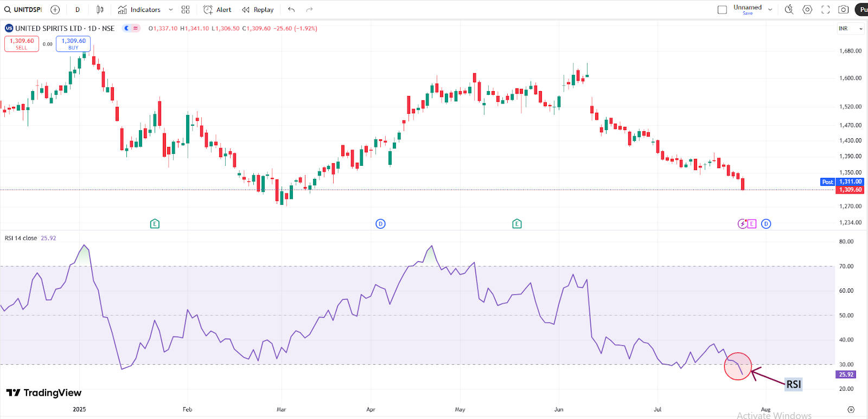Open the candlestick chart type selector
868x419 pixels.
100,10
